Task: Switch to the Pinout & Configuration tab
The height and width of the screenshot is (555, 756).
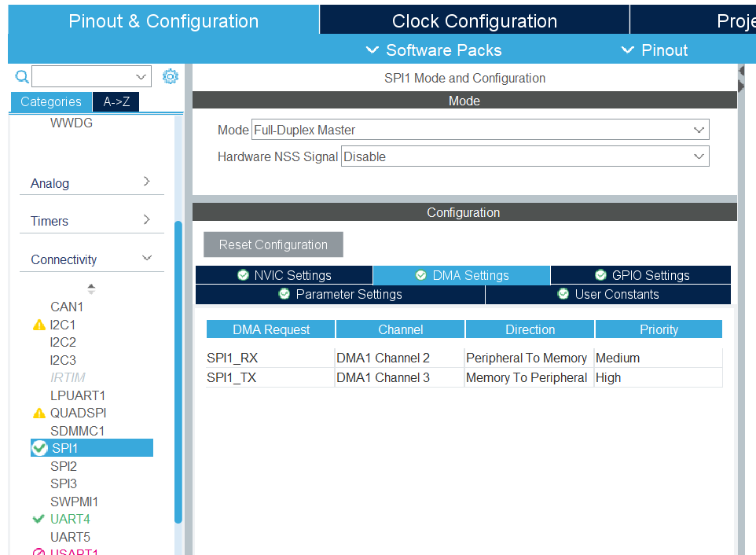Action: 163,20
